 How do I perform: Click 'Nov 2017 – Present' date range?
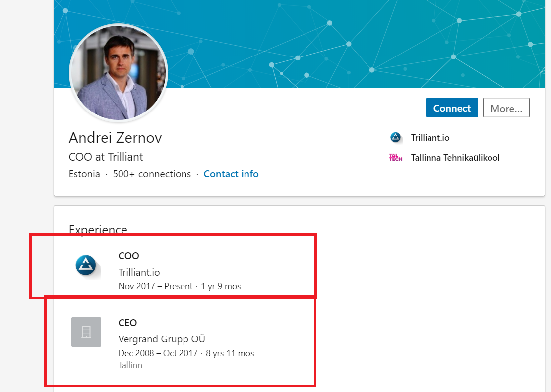[x=155, y=286]
